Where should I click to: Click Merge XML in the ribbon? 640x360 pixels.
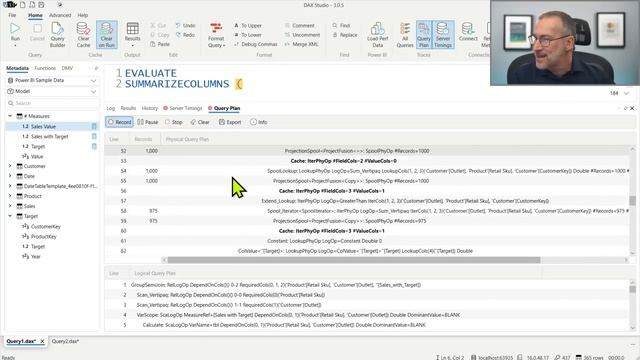(x=301, y=44)
